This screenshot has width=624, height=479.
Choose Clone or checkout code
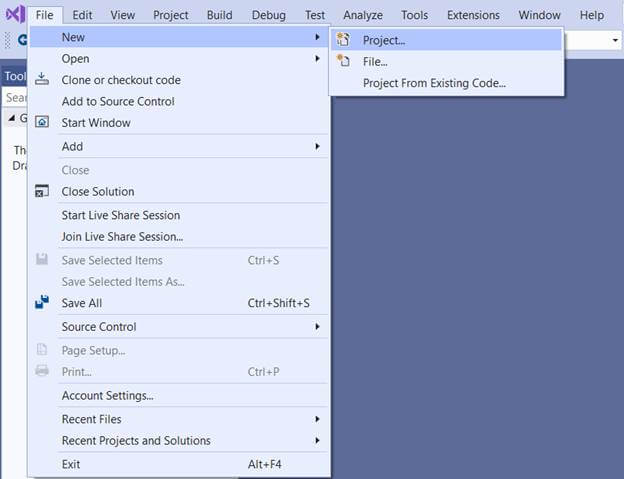pos(179,80)
